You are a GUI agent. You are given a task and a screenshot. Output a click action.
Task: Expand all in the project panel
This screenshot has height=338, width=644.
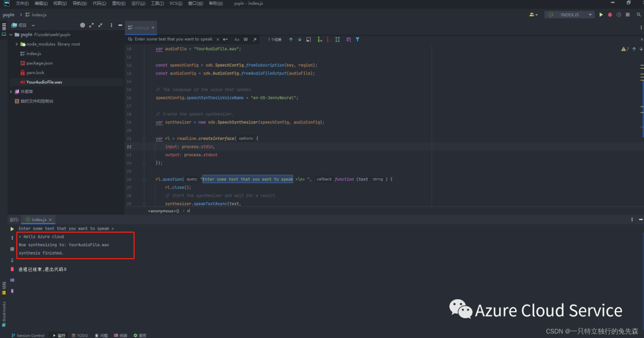(x=91, y=25)
